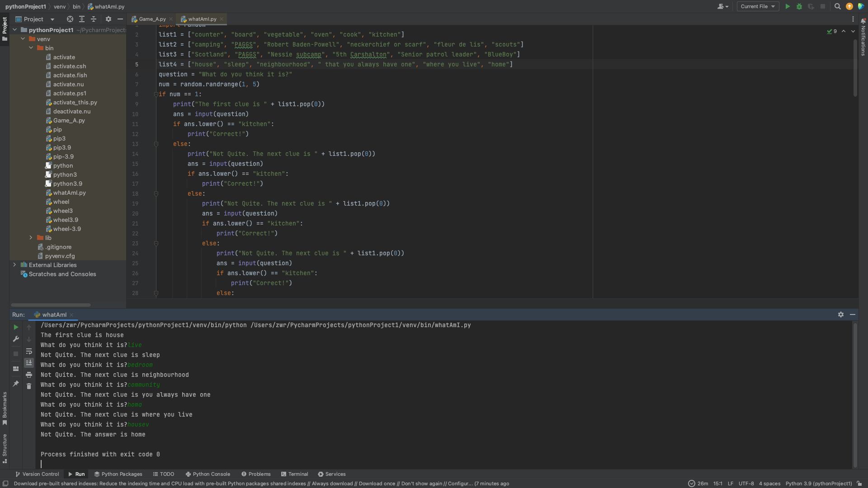Toggle read-only lock icon in status bar

pyautogui.click(x=859, y=483)
